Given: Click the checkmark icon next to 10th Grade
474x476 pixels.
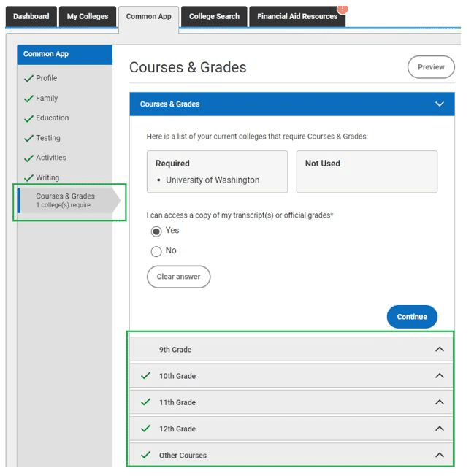Looking at the screenshot, I should tap(146, 376).
